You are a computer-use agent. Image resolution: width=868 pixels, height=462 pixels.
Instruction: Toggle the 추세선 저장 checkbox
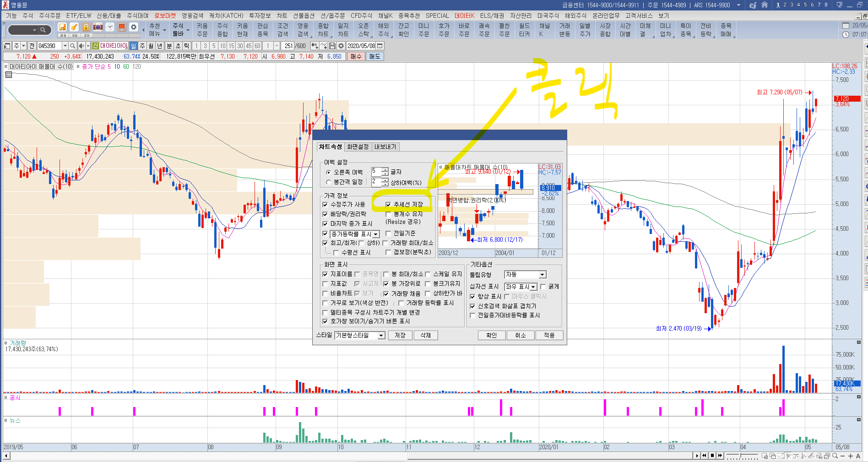click(x=388, y=205)
